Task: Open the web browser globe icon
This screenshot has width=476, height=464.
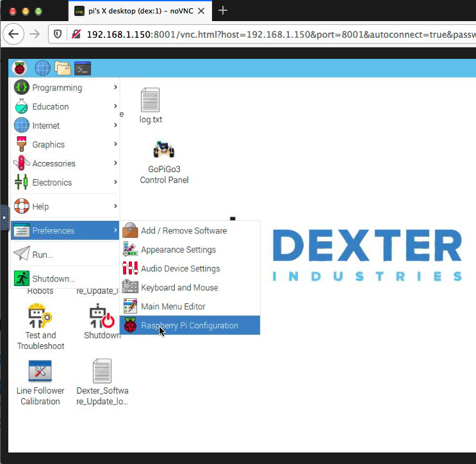Action: (x=42, y=68)
